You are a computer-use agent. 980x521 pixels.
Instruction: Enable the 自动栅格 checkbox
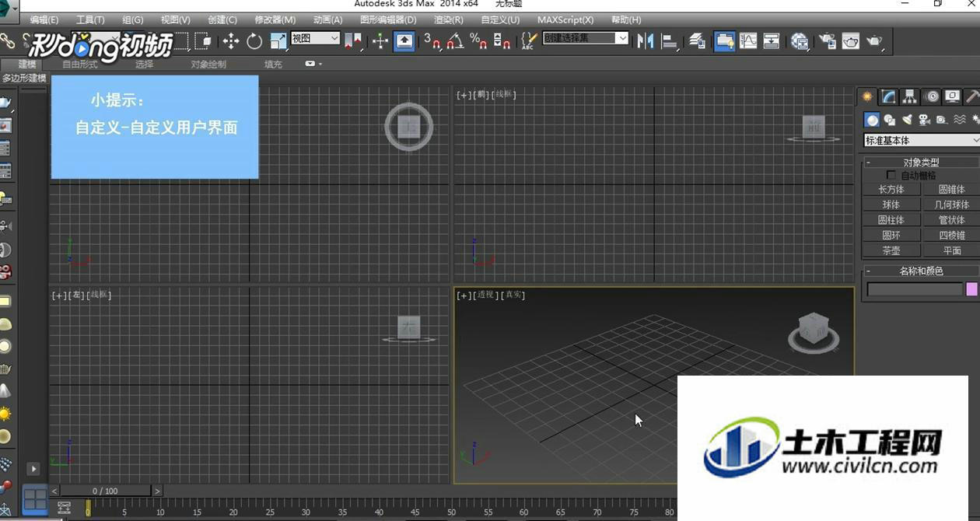point(891,176)
